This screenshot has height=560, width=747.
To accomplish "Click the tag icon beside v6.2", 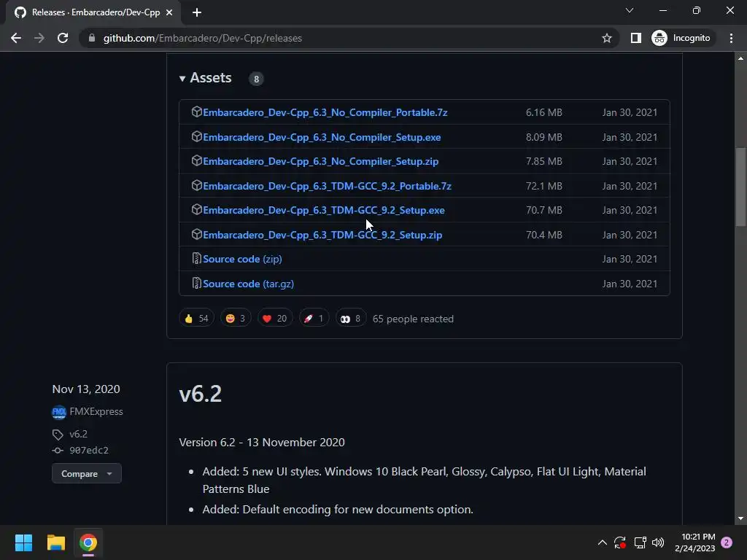I will (58, 435).
